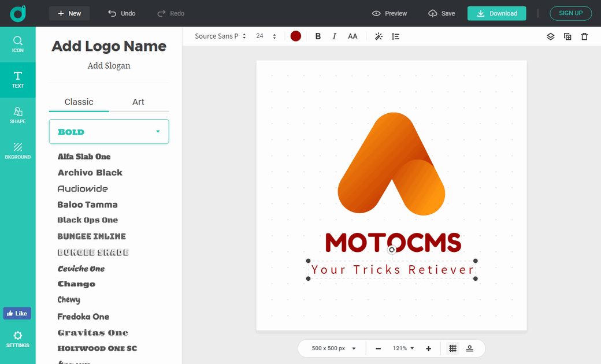Select the Classic tab
The image size is (601, 364).
(x=79, y=102)
